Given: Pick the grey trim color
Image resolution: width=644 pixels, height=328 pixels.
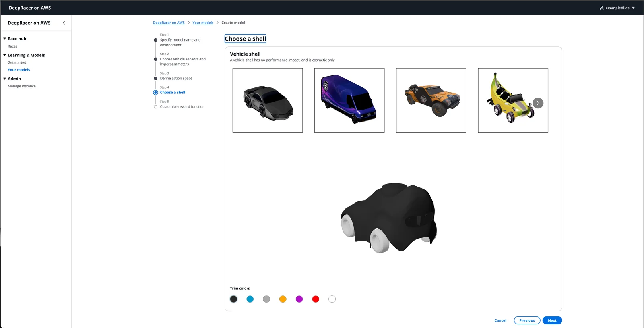Looking at the screenshot, I should point(266,299).
